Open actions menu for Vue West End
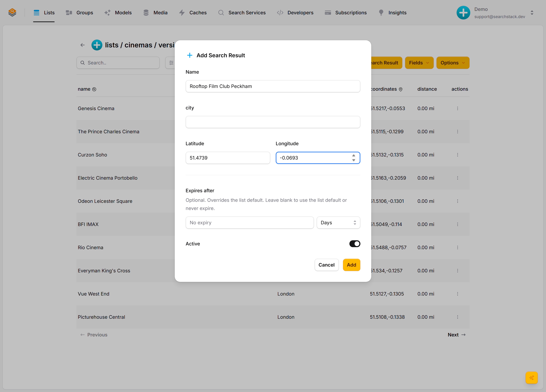Image resolution: width=546 pixels, height=392 pixels. point(457,294)
